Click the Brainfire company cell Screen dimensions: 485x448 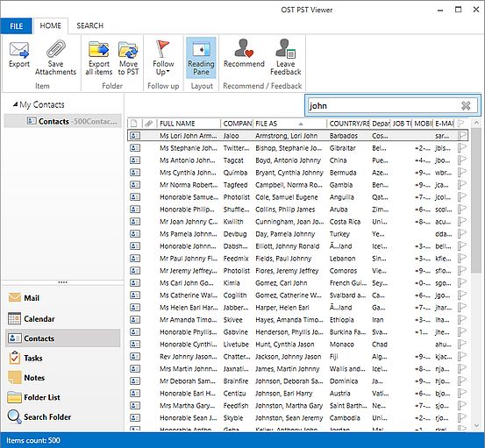236,380
